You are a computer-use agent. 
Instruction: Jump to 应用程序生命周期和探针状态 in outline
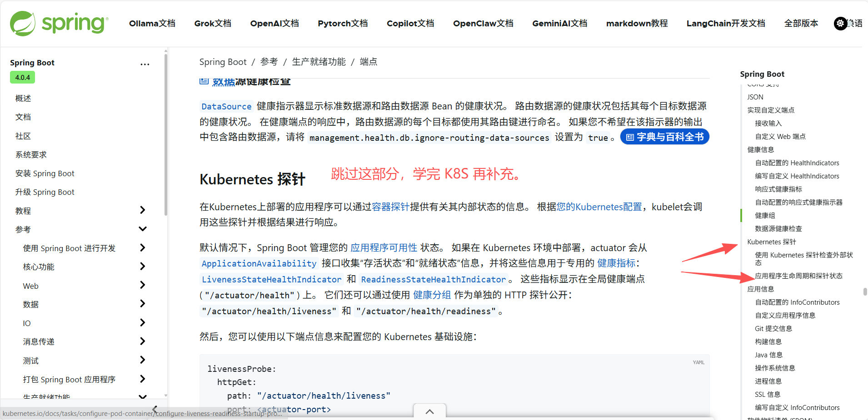tap(798, 276)
